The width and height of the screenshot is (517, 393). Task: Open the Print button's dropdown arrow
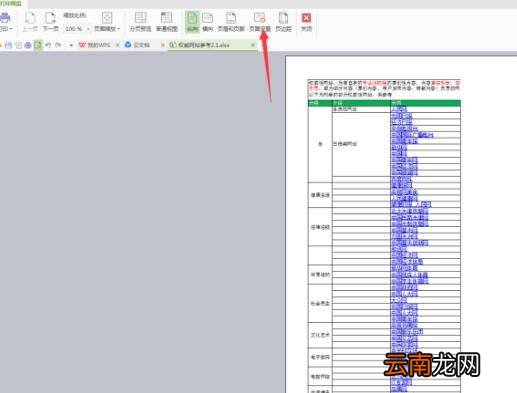(x=11, y=29)
